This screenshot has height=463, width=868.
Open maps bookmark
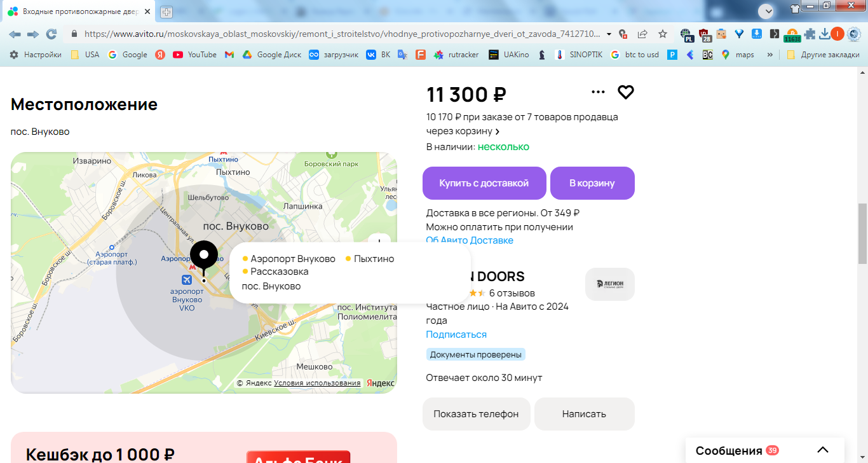tap(738, 55)
